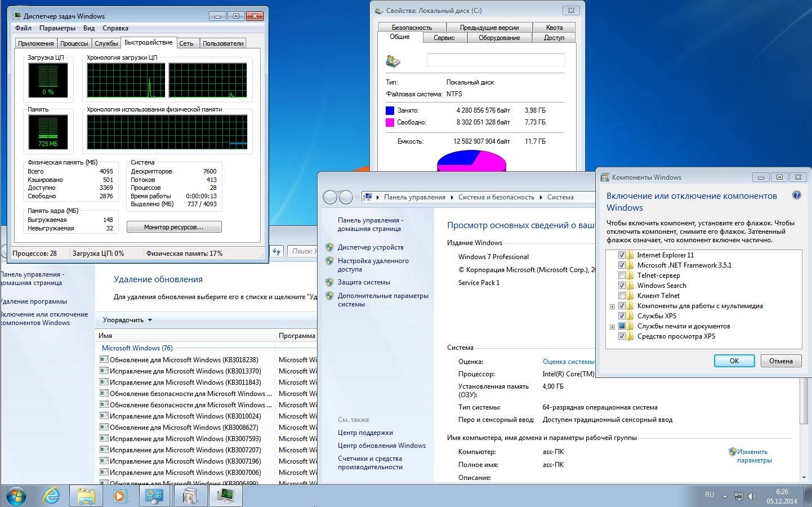Select update icon for KB3013370

coord(104,371)
